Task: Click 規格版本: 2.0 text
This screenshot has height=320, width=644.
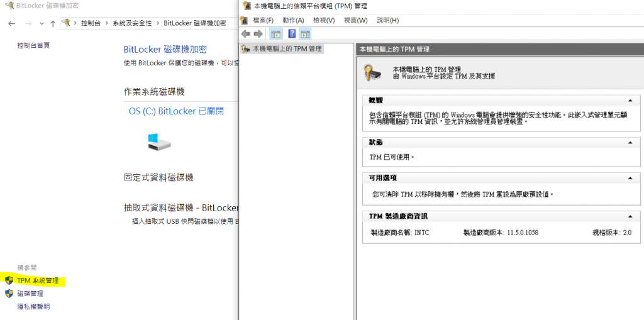Action: (x=612, y=233)
